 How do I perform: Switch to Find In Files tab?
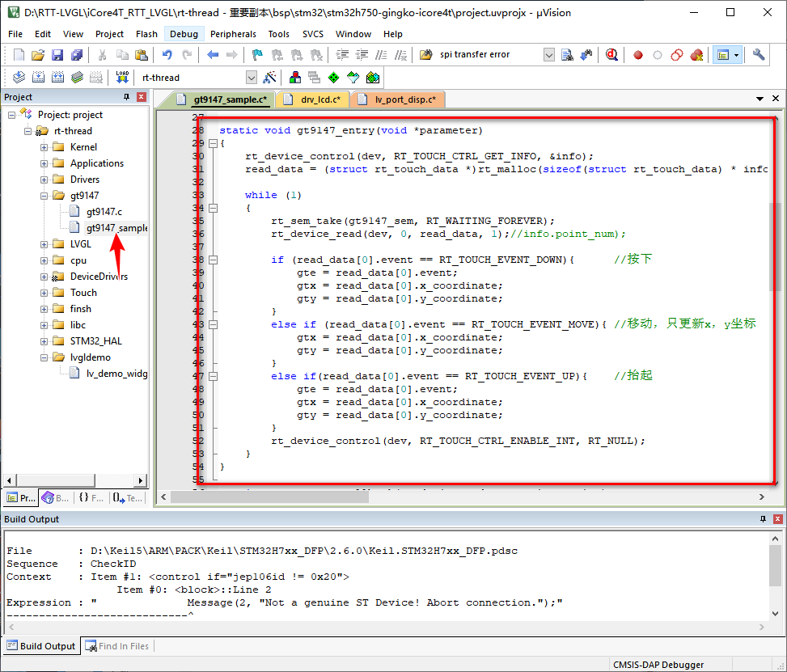pos(117,646)
